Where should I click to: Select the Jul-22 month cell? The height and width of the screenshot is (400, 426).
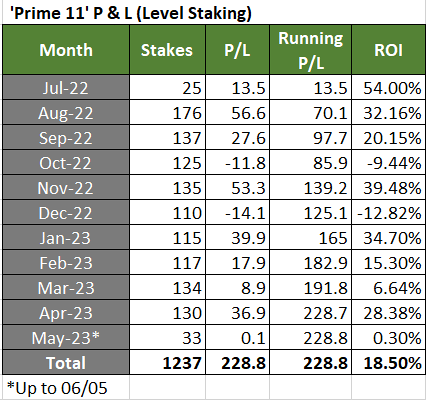click(x=66, y=87)
